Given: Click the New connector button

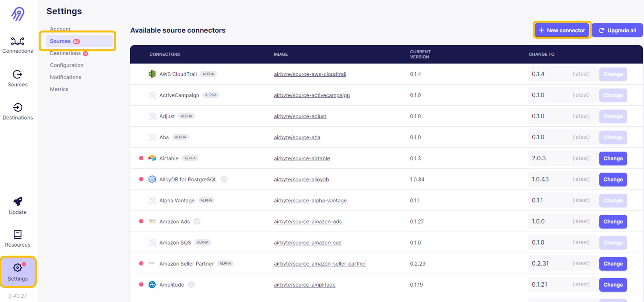Looking at the screenshot, I should click(x=562, y=30).
